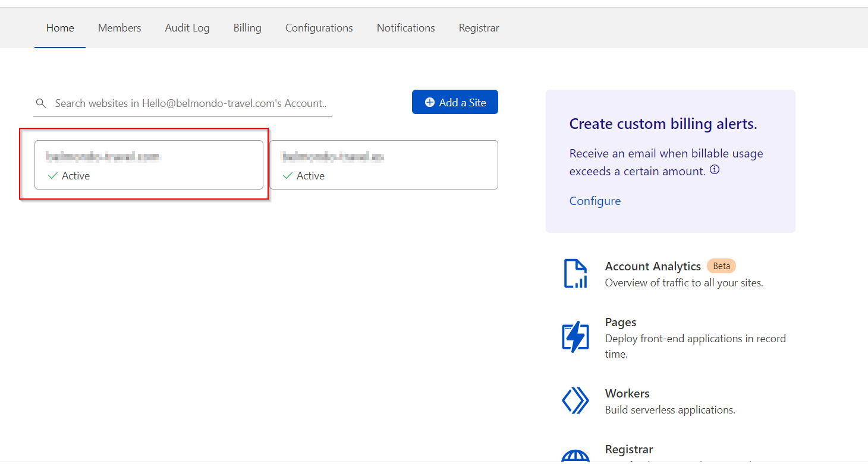Click the billing alerts info icon

pos(715,171)
